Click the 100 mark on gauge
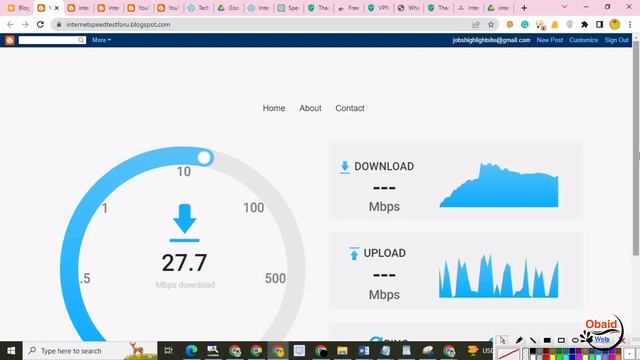 tap(253, 208)
